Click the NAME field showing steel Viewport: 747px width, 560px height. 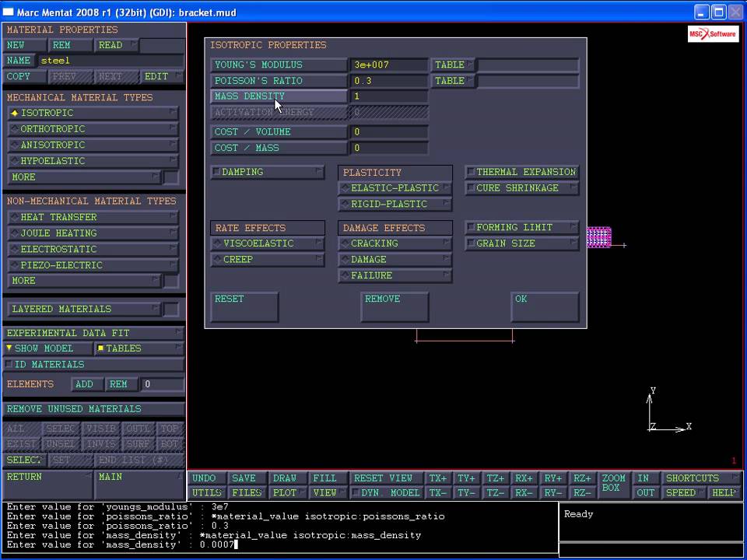111,61
